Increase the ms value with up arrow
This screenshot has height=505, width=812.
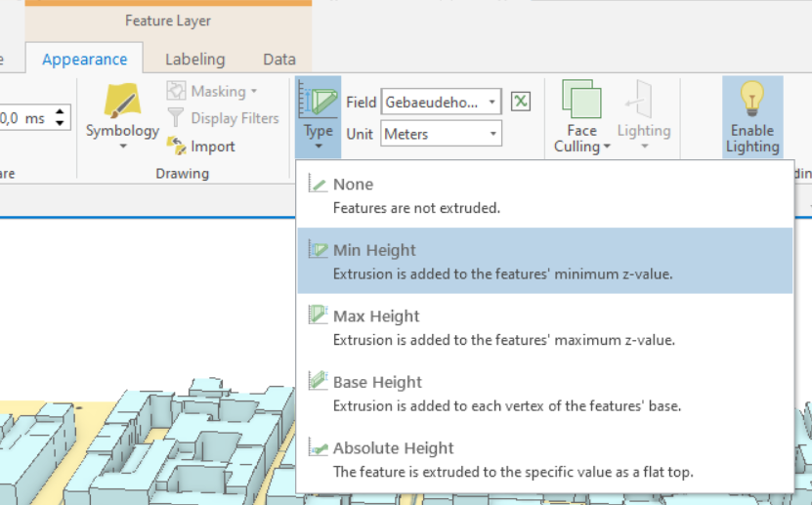[x=60, y=111]
